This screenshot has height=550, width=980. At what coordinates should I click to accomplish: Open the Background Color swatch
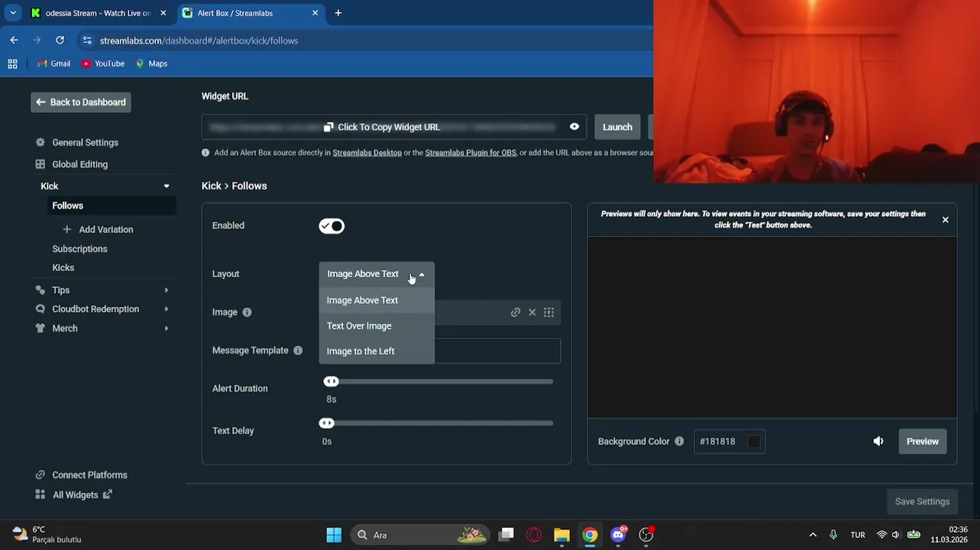click(754, 442)
